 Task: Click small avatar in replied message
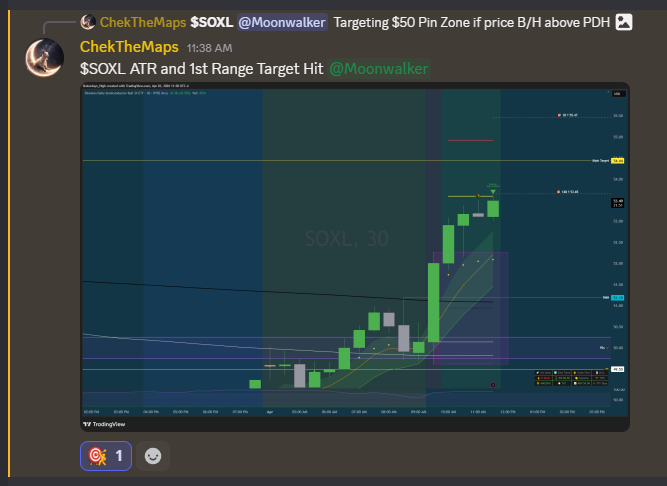click(x=88, y=22)
